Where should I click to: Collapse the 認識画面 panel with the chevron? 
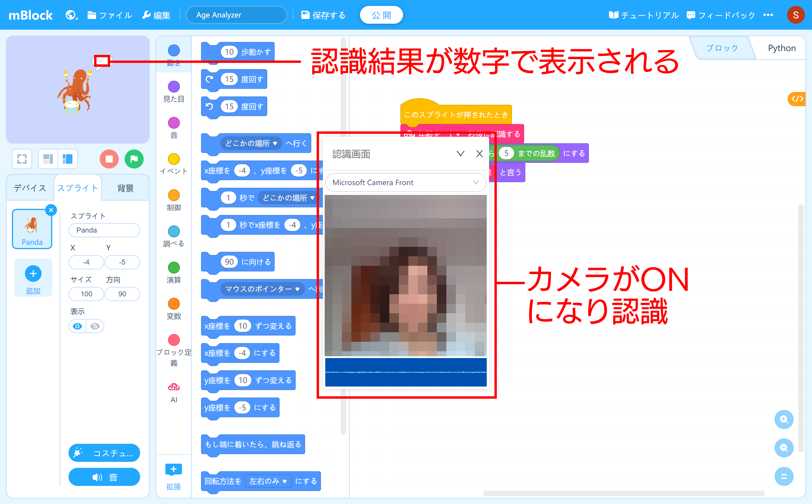point(461,154)
